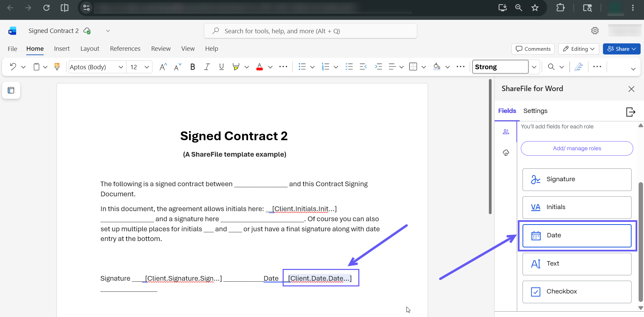This screenshot has width=644, height=317.
Task: Insert a checklist
Action: (x=349, y=67)
